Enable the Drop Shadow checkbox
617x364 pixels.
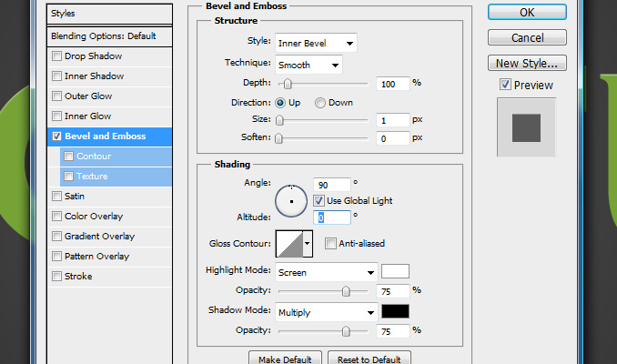tap(56, 56)
